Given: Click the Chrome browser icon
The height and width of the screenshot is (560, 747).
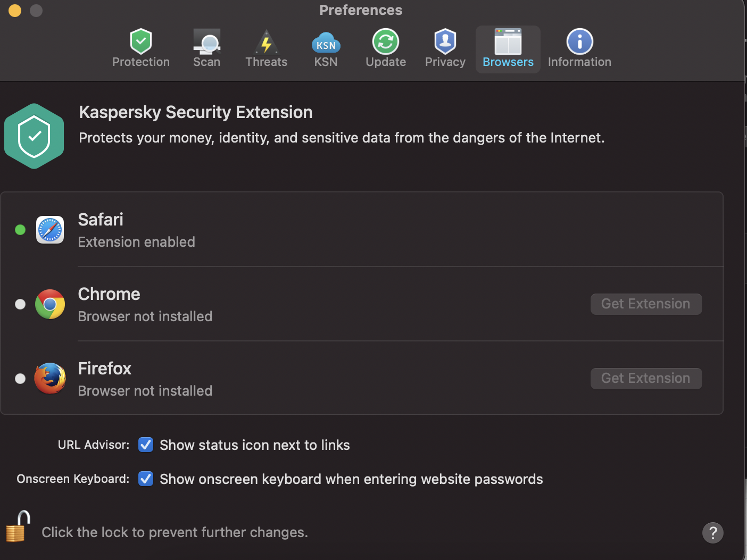Looking at the screenshot, I should tap(50, 304).
